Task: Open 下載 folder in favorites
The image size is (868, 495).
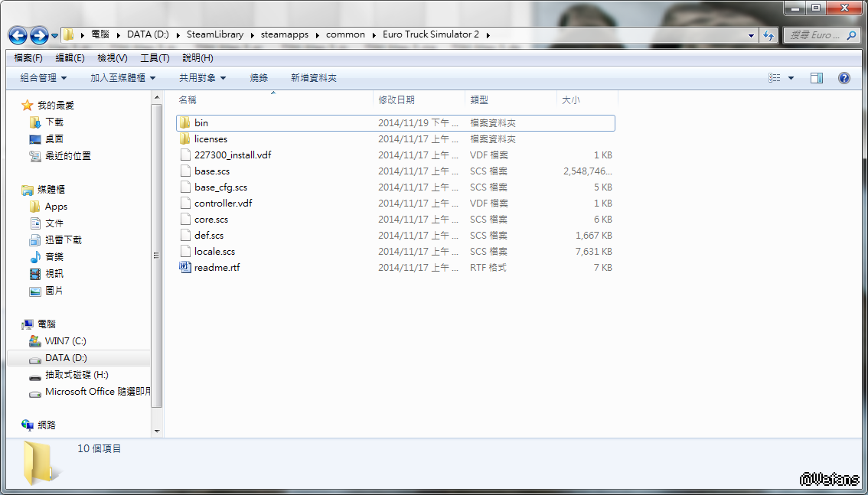Action: point(54,122)
